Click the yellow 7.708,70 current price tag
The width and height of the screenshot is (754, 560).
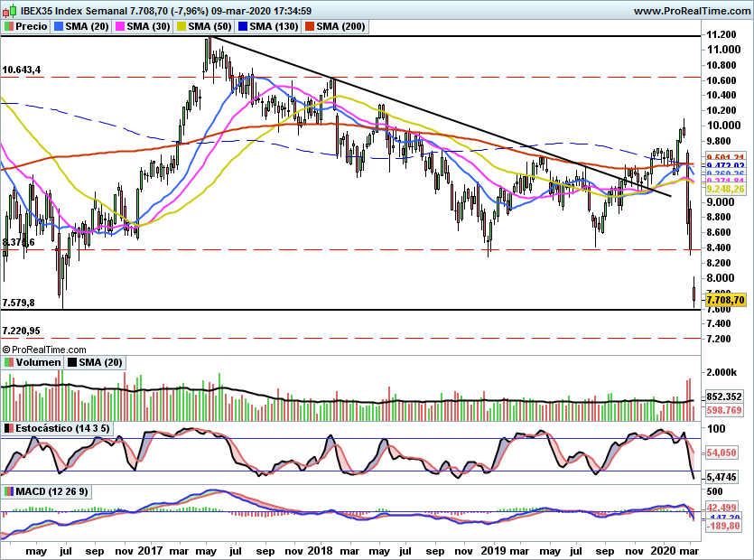pyautogui.click(x=726, y=300)
